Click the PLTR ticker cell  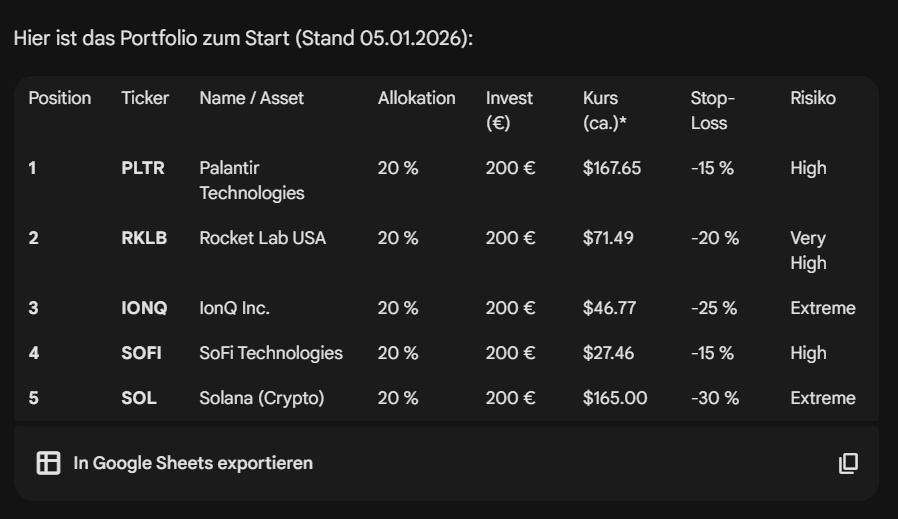point(143,168)
